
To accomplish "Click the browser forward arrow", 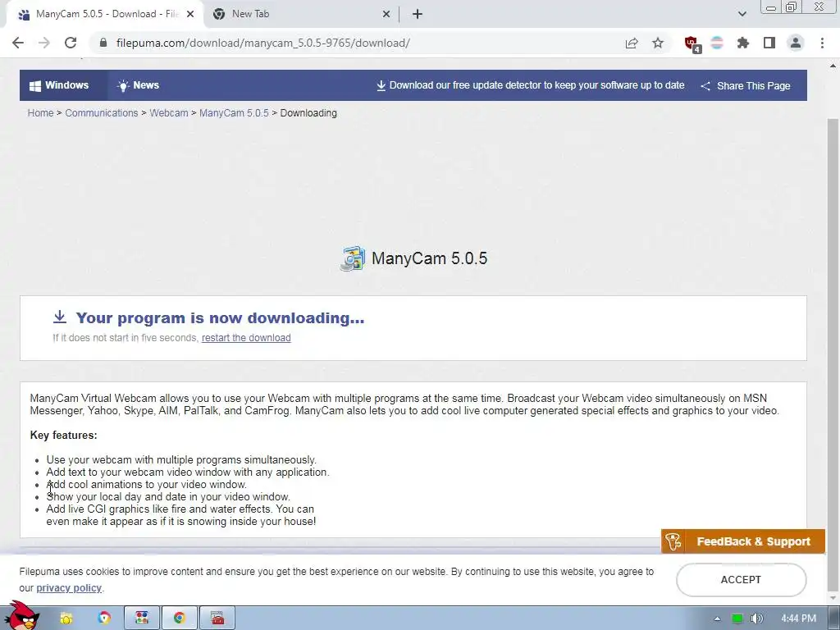I will (44, 43).
